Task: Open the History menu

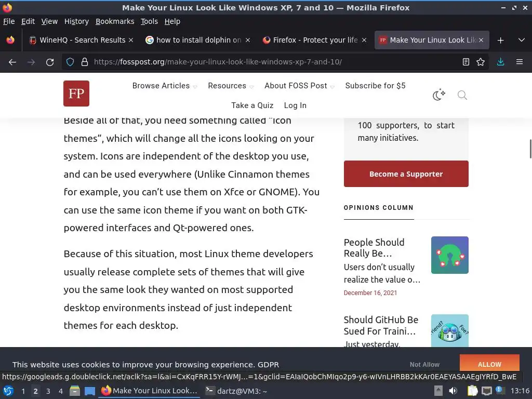Action: coord(76,21)
